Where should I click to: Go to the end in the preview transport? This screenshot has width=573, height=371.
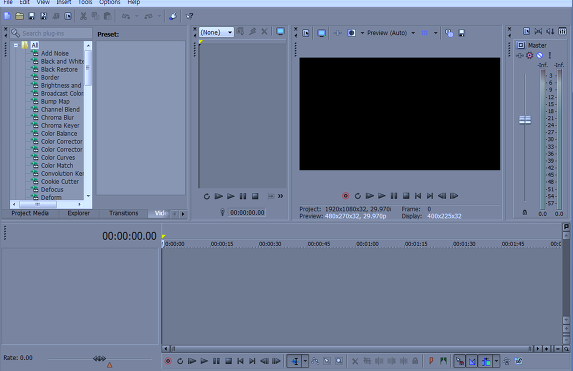[x=430, y=196]
